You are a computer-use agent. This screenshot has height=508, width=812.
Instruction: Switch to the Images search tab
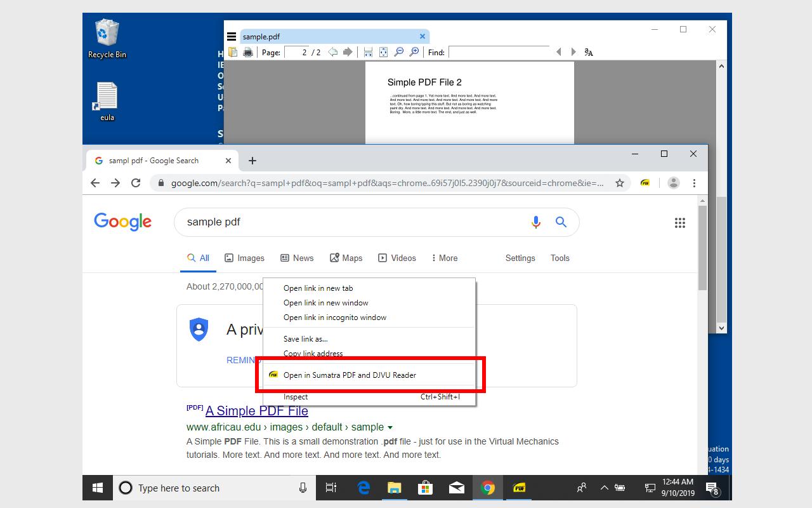244,258
